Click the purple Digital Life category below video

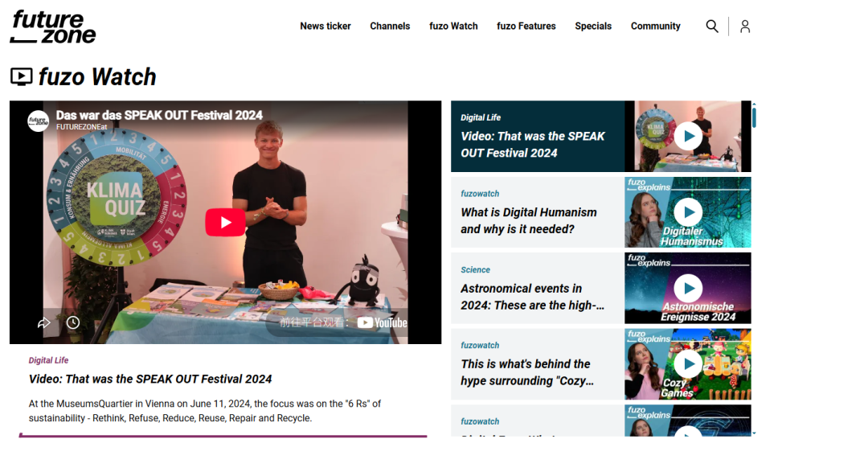tap(49, 360)
